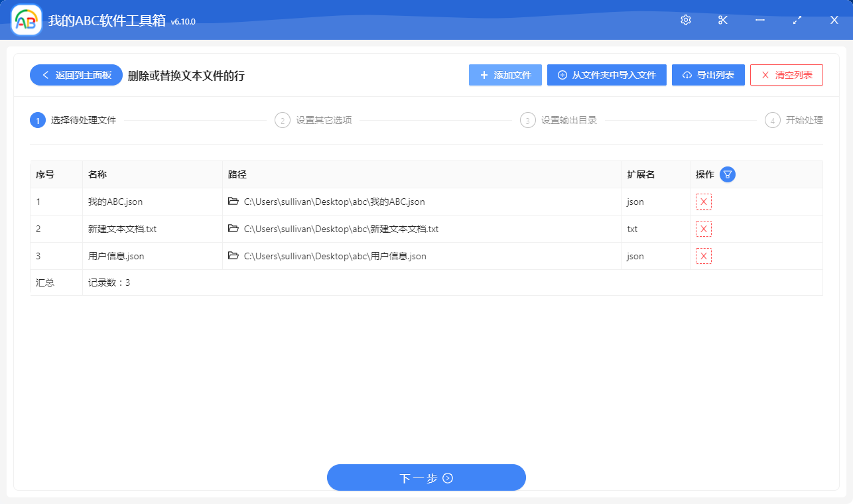
Task: Click 从文件夹中导入文件 to import files
Action: 606,74
